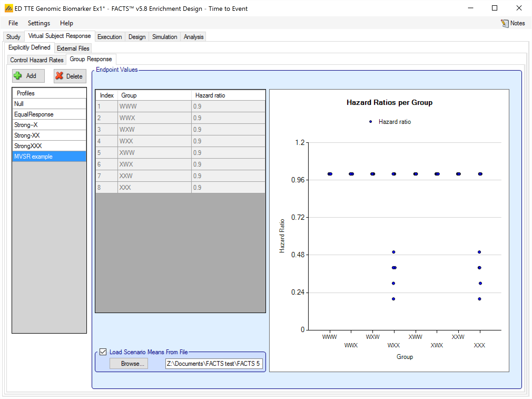Image resolution: width=532 pixels, height=399 pixels.
Task: Click the scenario file path field
Action: pos(213,364)
